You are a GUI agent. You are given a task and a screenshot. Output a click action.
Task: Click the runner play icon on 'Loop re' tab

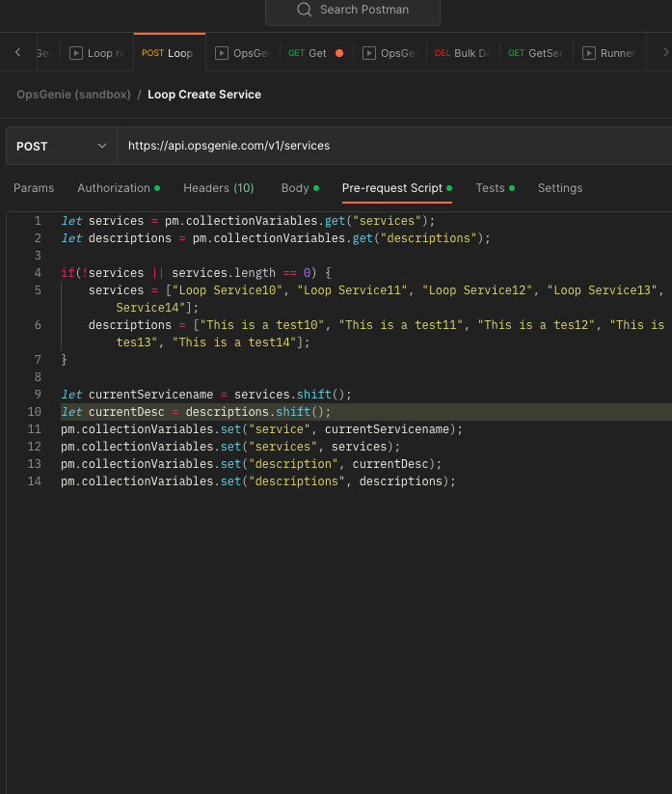coord(76,53)
